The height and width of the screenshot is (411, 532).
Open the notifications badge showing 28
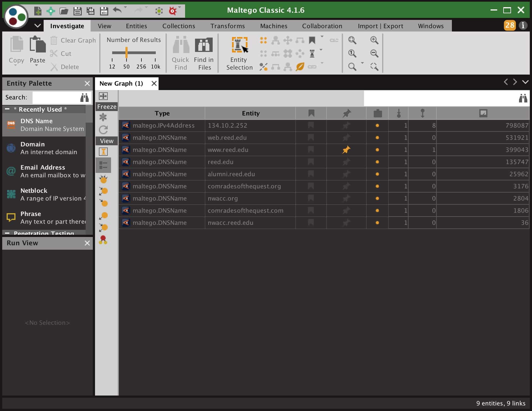tap(510, 25)
